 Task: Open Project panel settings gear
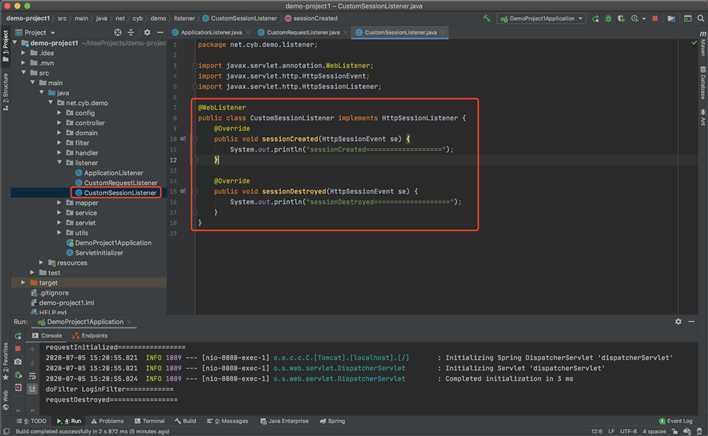coord(147,32)
